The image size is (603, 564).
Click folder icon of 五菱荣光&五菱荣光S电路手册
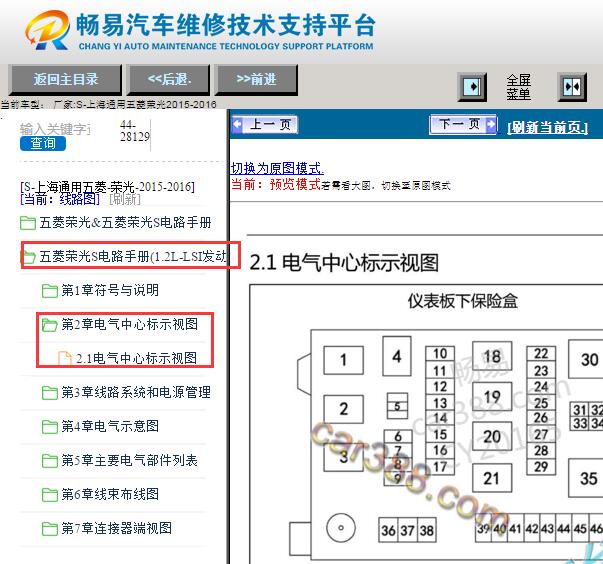pyautogui.click(x=27, y=223)
